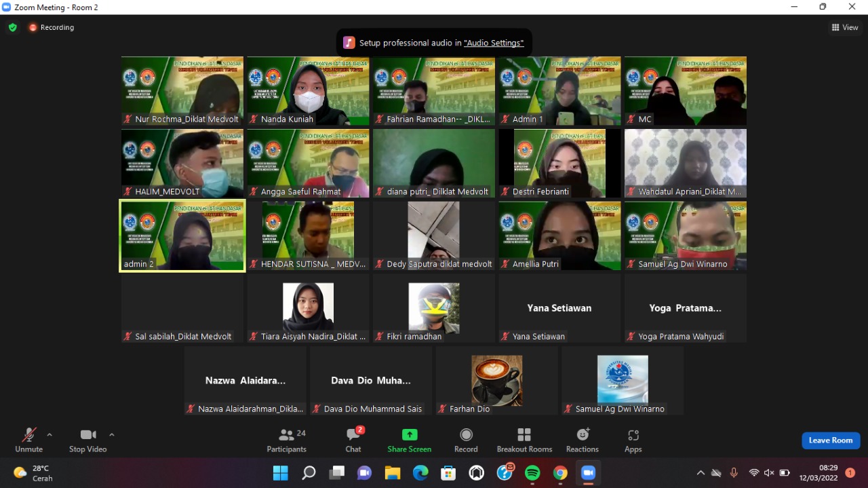868x488 pixels.
Task: Open the View layout menu
Action: click(x=845, y=28)
